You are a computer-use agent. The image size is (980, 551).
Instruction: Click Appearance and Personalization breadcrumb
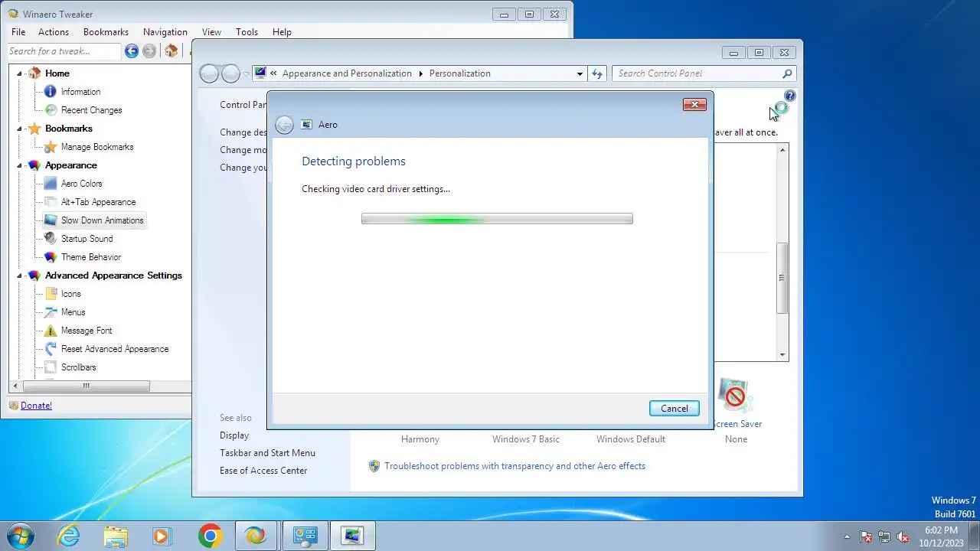pyautogui.click(x=347, y=73)
